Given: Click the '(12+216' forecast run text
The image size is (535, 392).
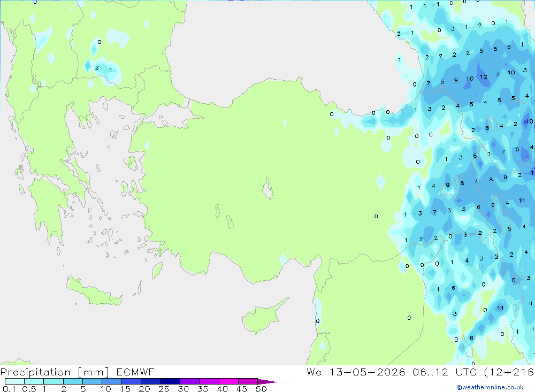Looking at the screenshot, I should [x=509, y=372].
